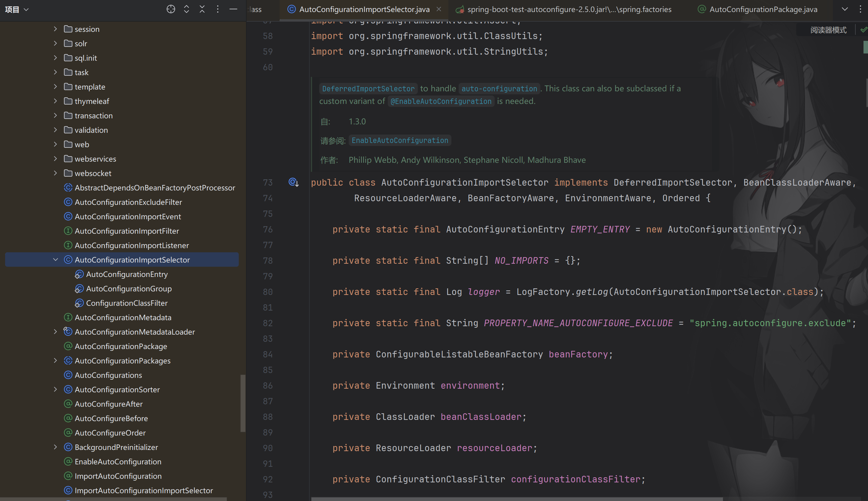Hide the project tool window
Image resolution: width=868 pixels, height=501 pixels.
[233, 9]
